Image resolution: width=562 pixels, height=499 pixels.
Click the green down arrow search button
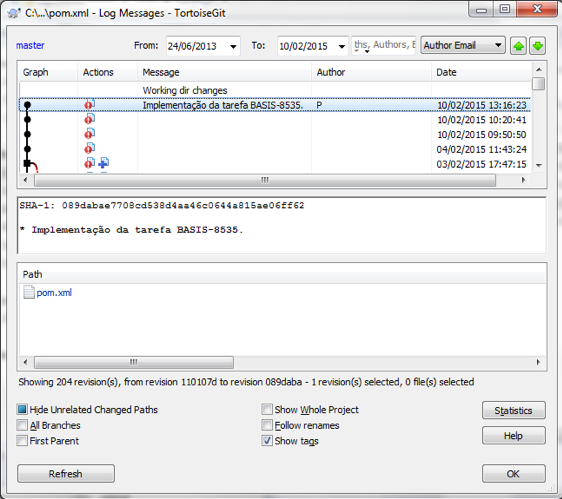point(538,46)
